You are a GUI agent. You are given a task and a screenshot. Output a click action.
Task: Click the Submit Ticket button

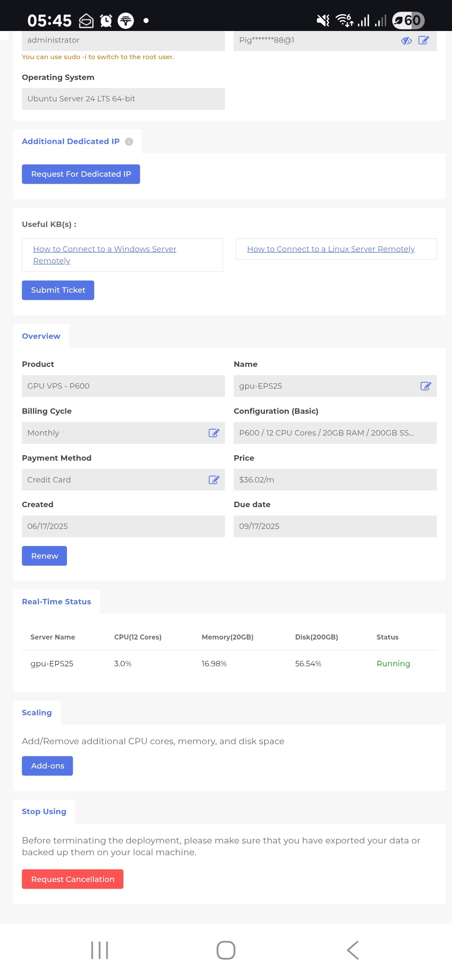pyautogui.click(x=58, y=290)
